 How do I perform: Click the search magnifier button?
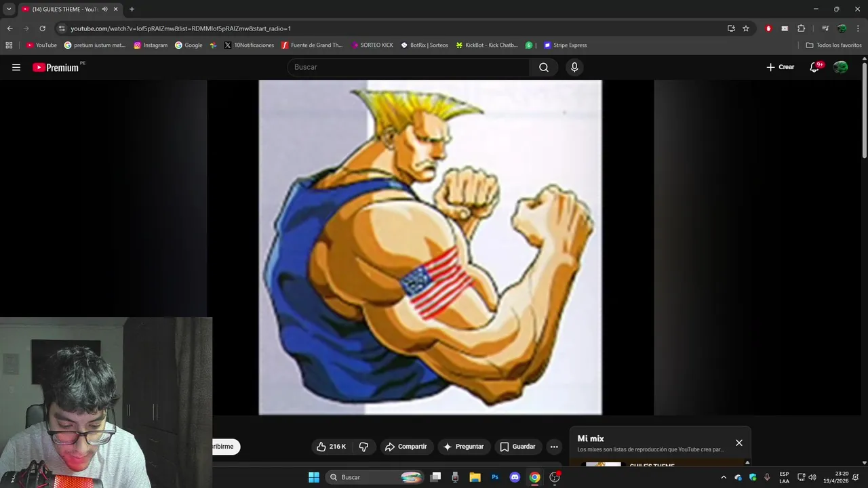click(544, 67)
